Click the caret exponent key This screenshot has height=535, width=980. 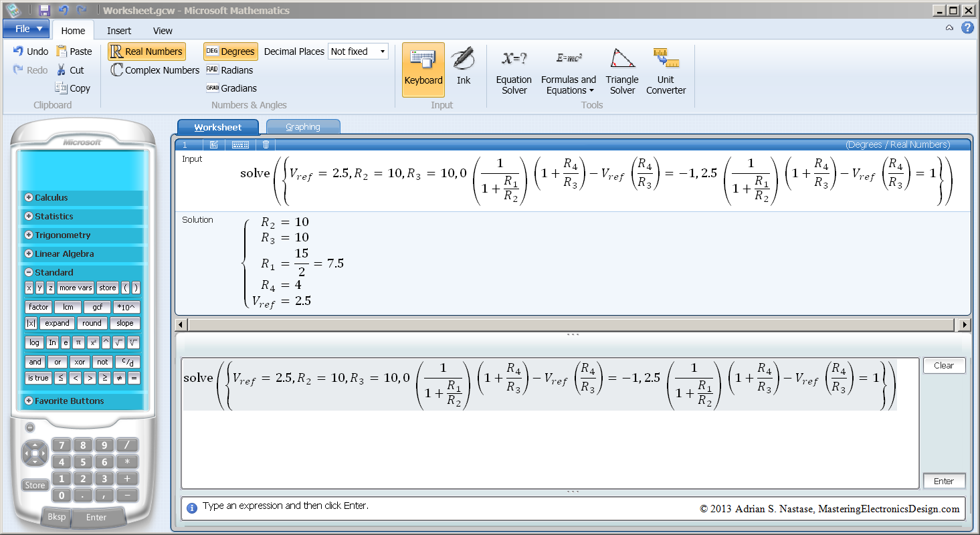106,342
